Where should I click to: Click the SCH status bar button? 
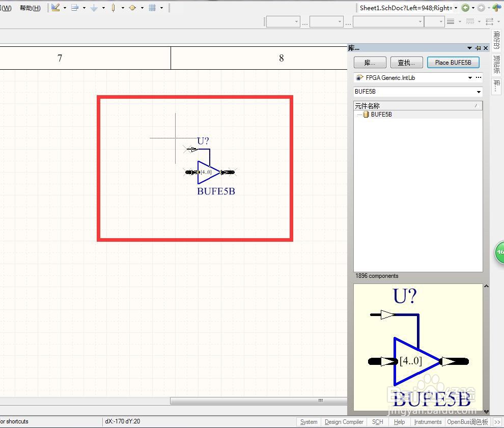(x=377, y=422)
